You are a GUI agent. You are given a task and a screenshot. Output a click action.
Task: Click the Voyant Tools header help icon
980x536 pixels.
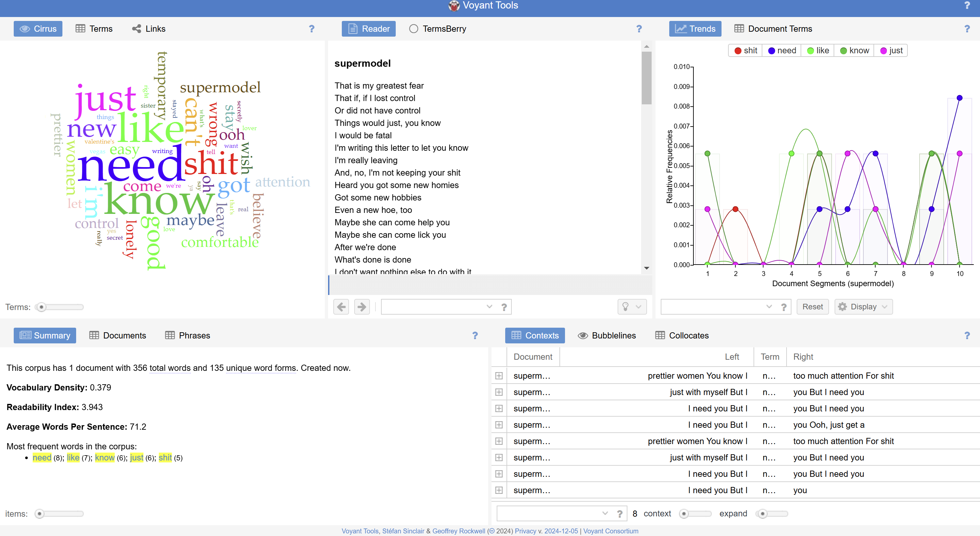[967, 5]
